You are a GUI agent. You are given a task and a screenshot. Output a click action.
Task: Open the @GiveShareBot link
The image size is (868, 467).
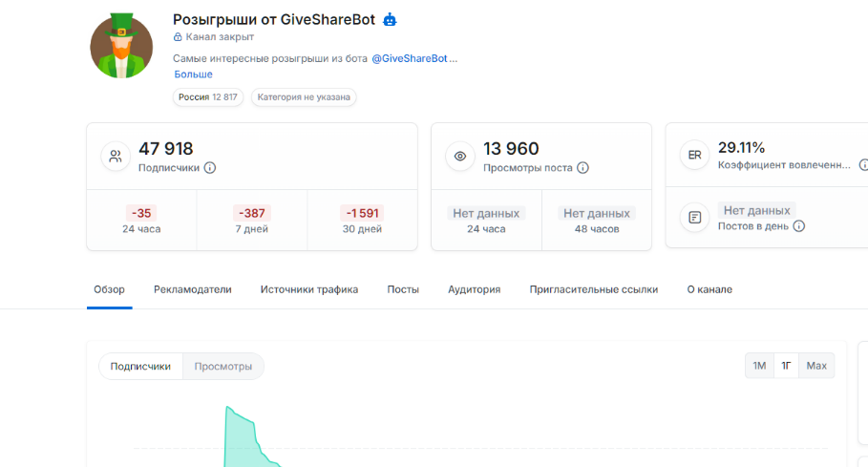(x=409, y=58)
